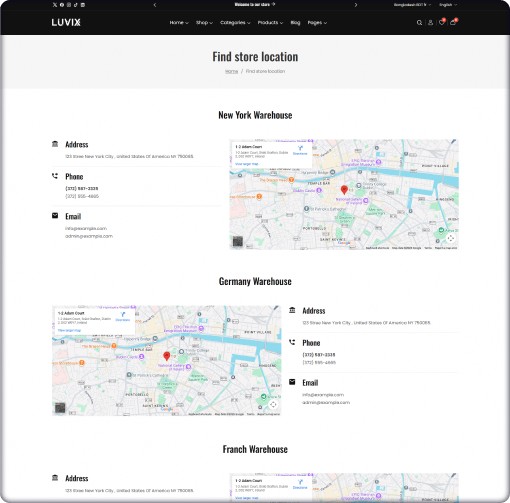Open the Products menu item

[270, 23]
